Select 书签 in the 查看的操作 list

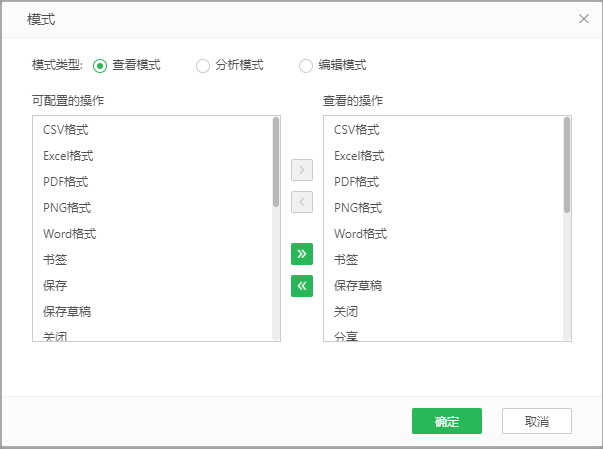[346, 260]
